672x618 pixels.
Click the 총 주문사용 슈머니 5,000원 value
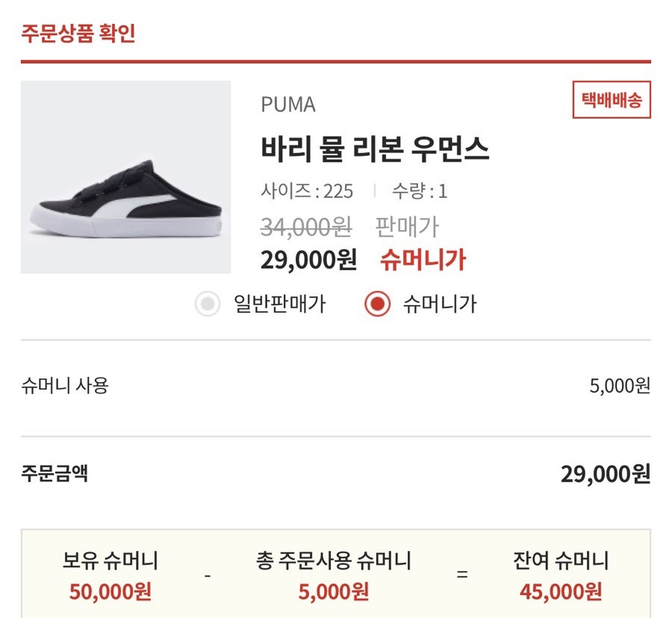point(334,592)
